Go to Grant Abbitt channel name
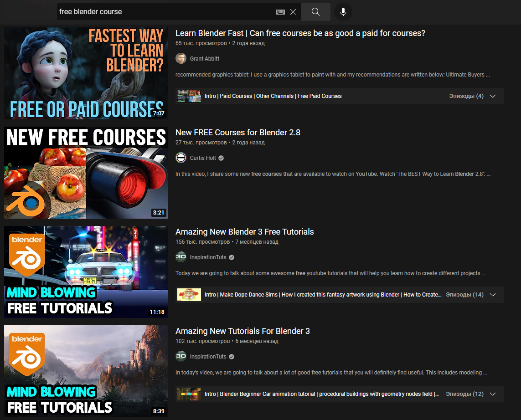521x420 pixels. click(x=204, y=59)
